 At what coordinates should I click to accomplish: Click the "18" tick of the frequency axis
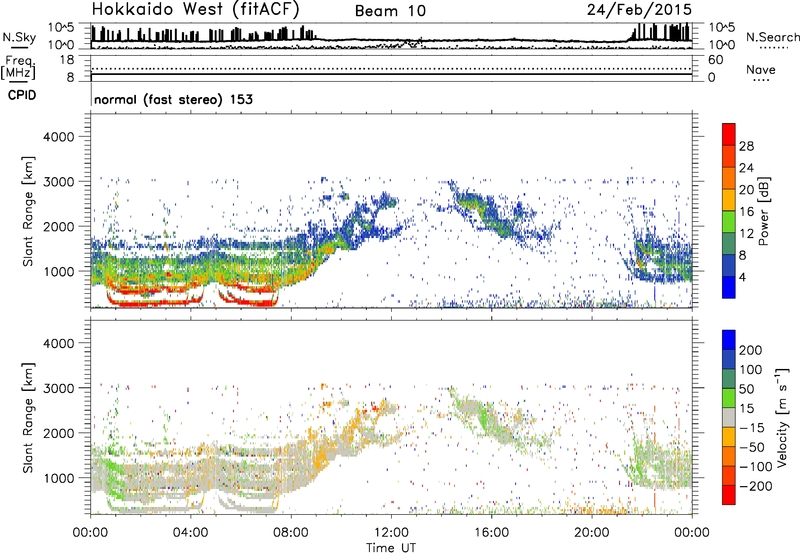(x=67, y=60)
